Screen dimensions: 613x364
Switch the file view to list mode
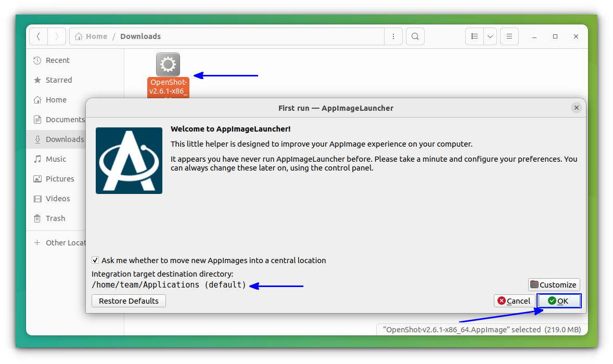pyautogui.click(x=474, y=36)
